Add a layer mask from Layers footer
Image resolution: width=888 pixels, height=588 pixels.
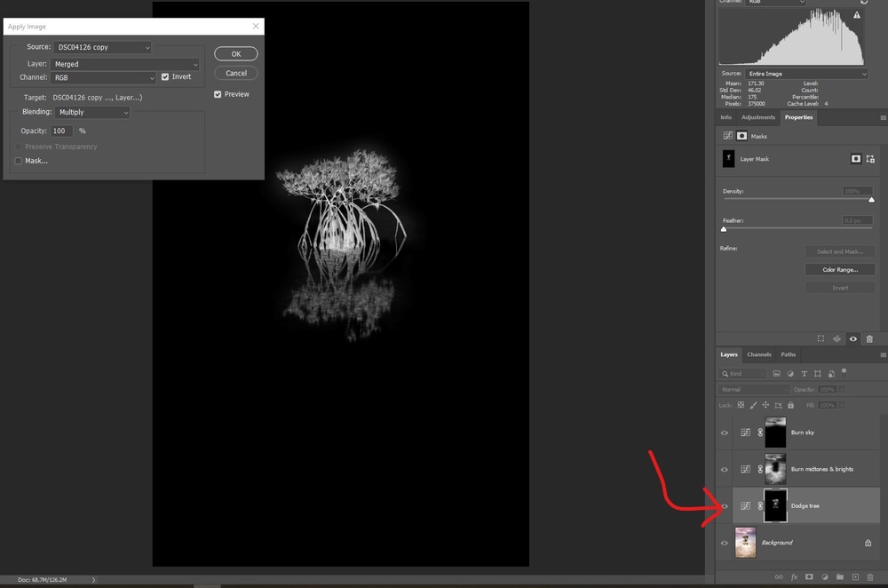point(809,576)
